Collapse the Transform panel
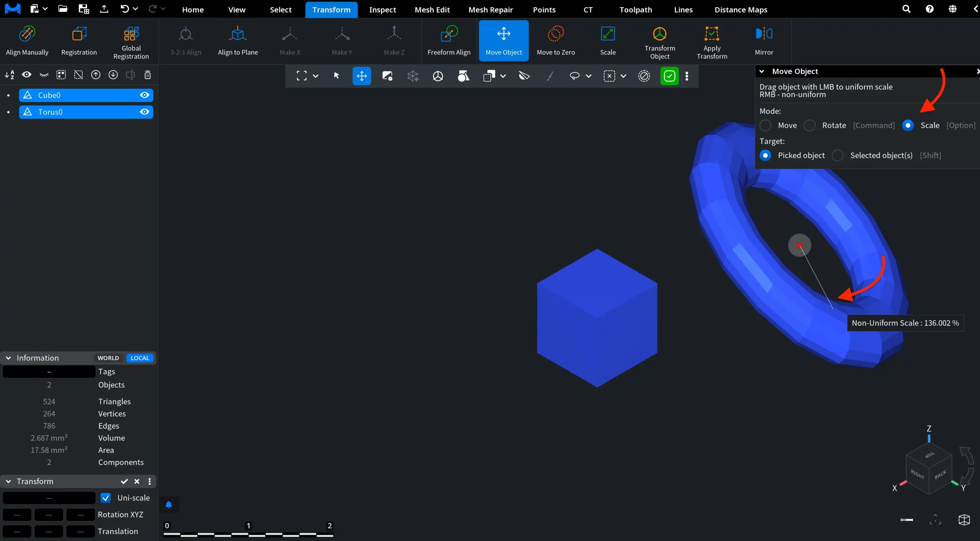Image resolution: width=980 pixels, height=541 pixels. point(8,481)
